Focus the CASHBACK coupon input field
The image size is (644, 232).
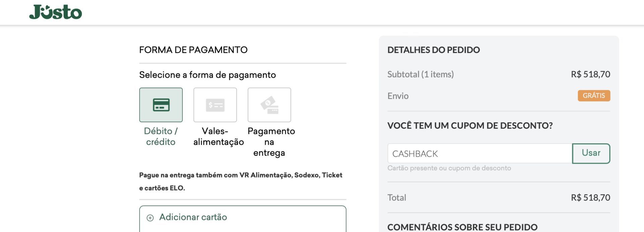click(x=480, y=153)
